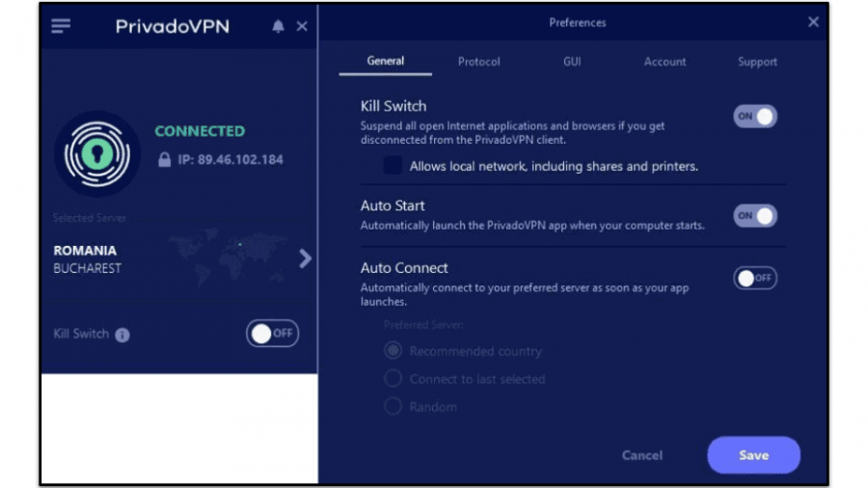Toggle Kill Switch in main panel
868x488 pixels.
click(x=272, y=334)
